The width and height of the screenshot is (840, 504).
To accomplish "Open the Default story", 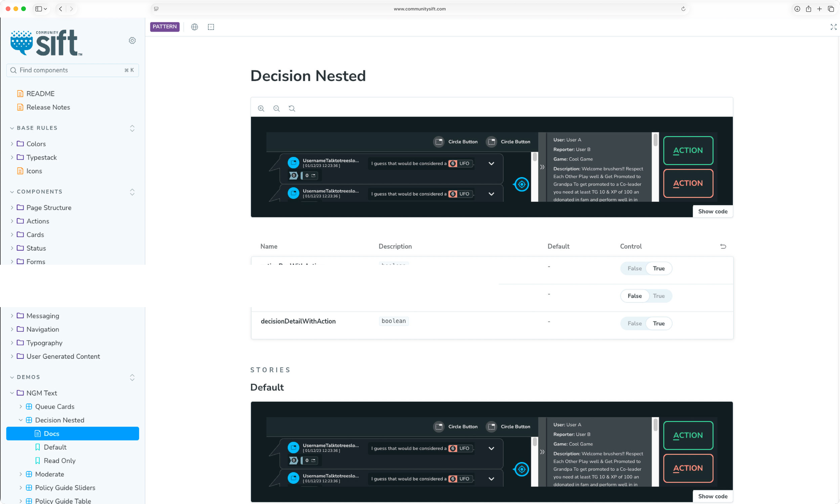I will tap(55, 447).
